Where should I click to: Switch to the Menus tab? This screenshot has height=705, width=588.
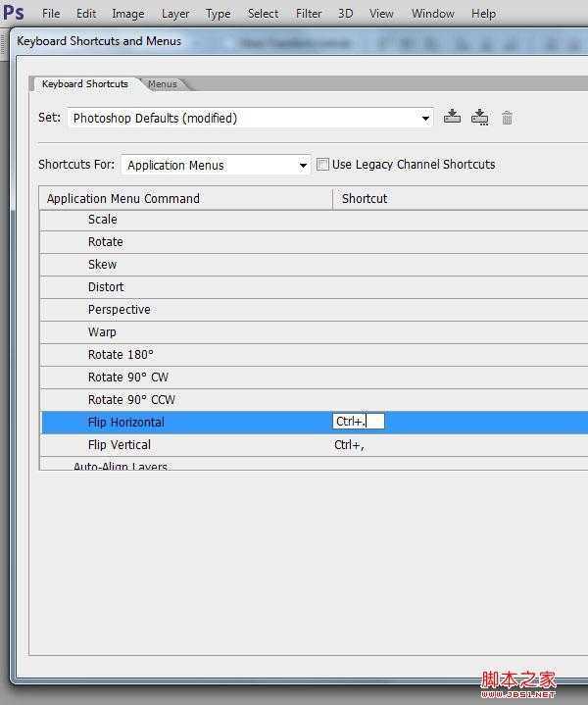click(163, 84)
